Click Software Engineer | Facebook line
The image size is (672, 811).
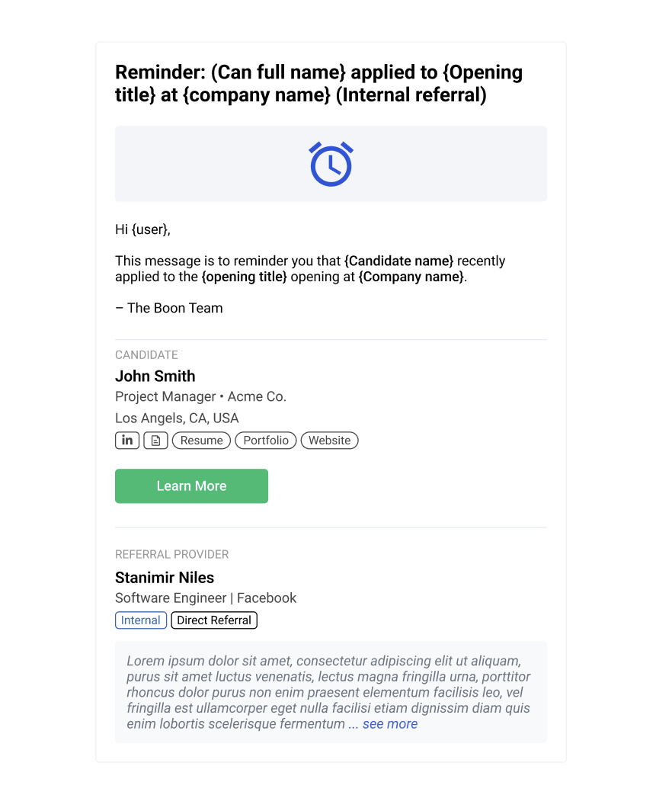click(x=206, y=598)
